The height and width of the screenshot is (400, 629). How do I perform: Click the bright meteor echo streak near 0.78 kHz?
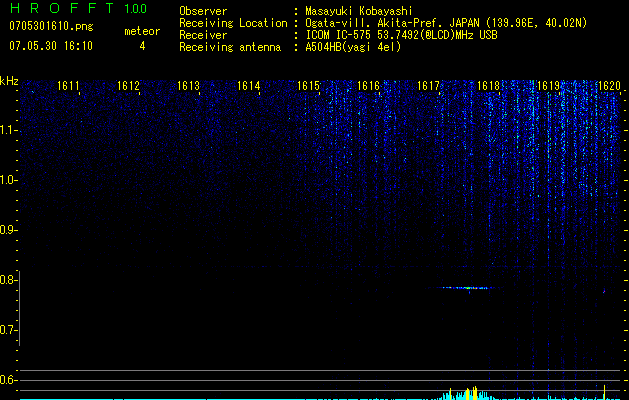[x=465, y=288]
